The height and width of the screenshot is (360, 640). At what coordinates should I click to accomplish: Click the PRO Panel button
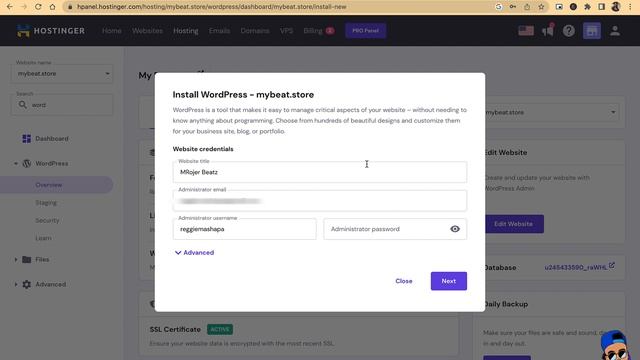pyautogui.click(x=365, y=31)
